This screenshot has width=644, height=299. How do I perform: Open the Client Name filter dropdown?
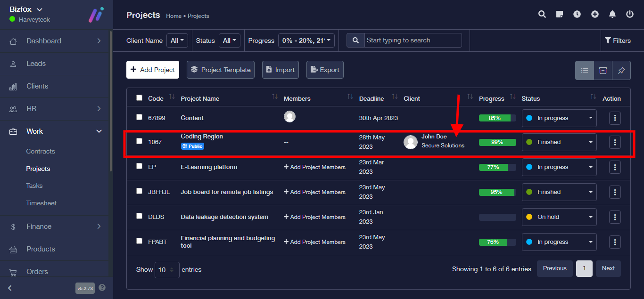pos(177,41)
